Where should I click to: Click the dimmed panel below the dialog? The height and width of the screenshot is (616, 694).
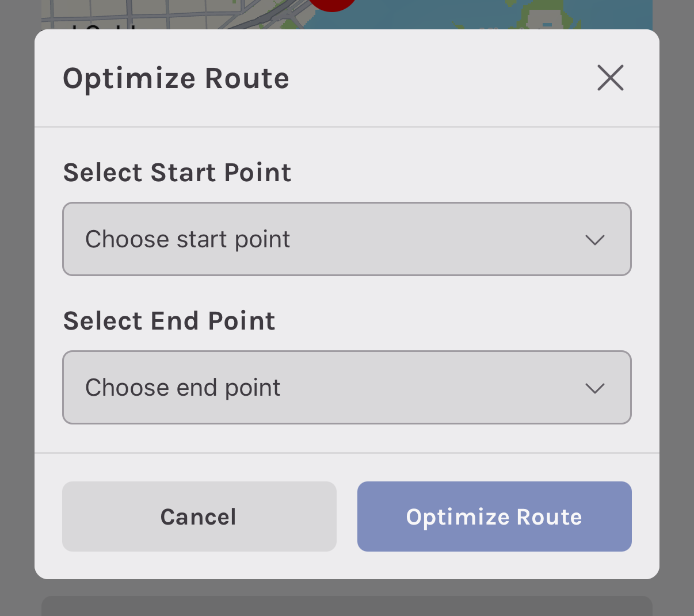pos(347,607)
